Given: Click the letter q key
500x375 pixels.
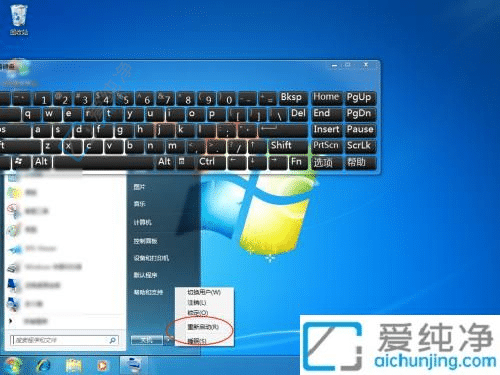Looking at the screenshot, I should (x=32, y=114).
